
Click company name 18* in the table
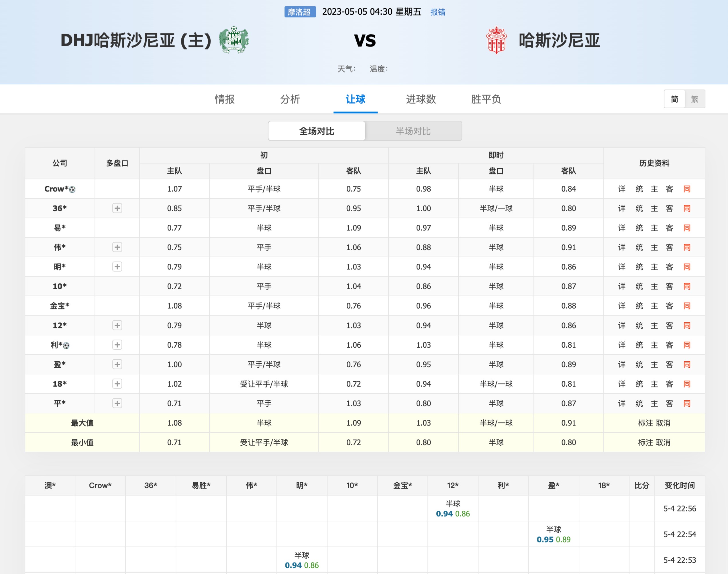(60, 384)
